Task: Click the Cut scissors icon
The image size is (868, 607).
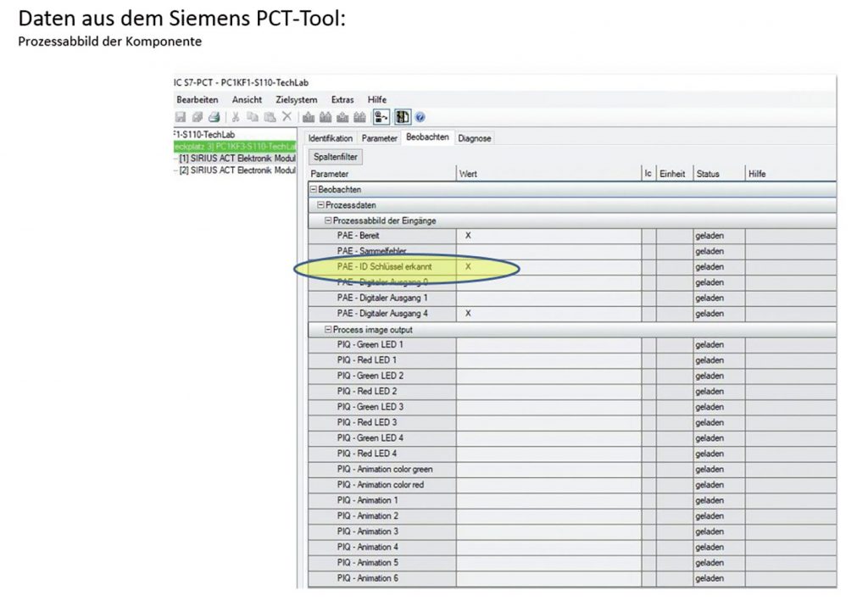Action: pos(236,117)
